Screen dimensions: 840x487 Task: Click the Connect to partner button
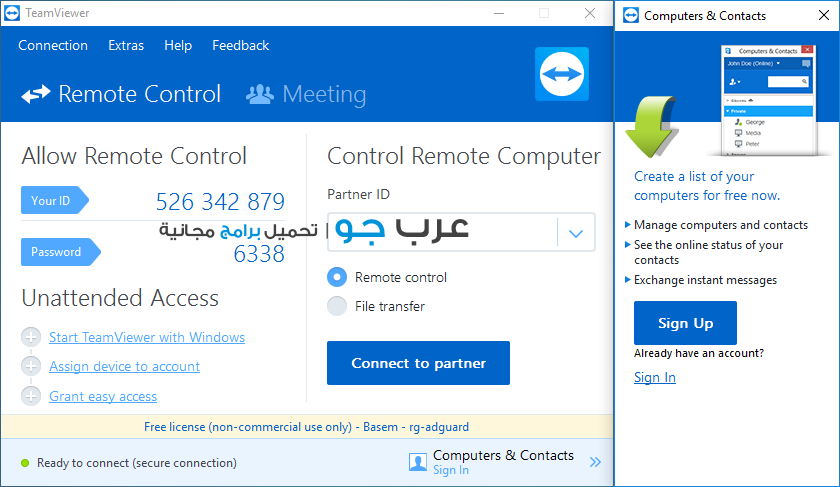click(x=418, y=363)
